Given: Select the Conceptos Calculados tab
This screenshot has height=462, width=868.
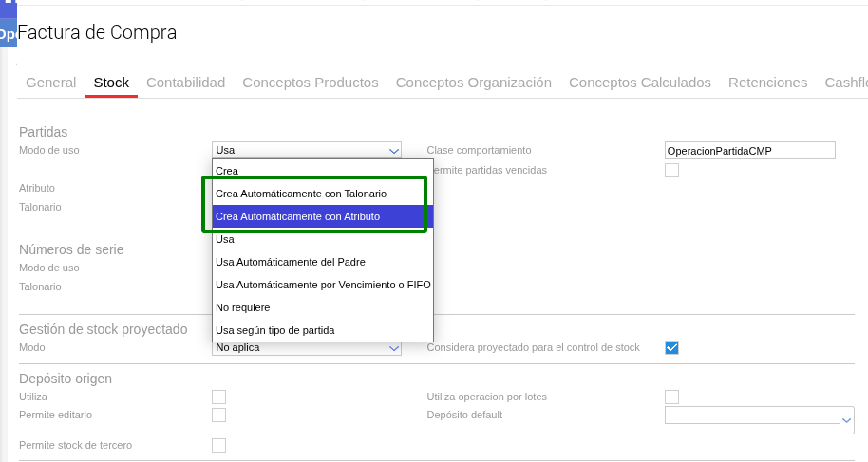Looking at the screenshot, I should tap(639, 83).
